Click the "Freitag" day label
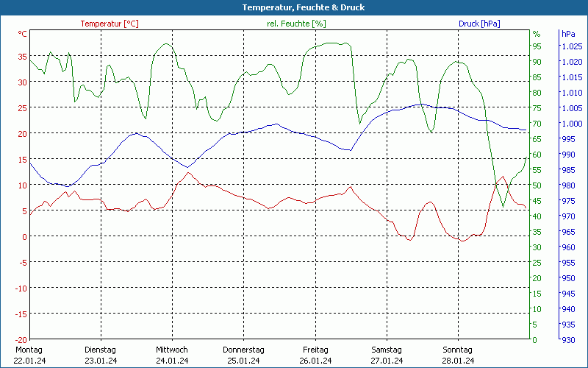The width and height of the screenshot is (588, 368). [315, 350]
